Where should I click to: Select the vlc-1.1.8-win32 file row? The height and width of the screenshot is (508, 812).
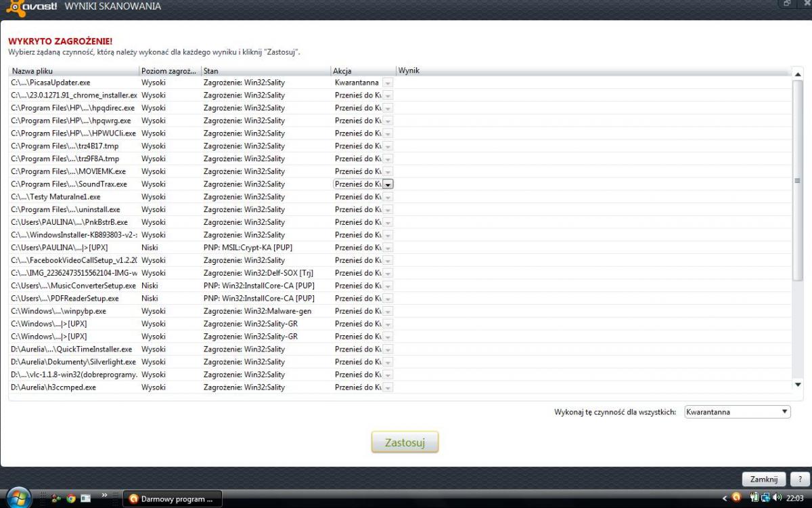[400, 375]
